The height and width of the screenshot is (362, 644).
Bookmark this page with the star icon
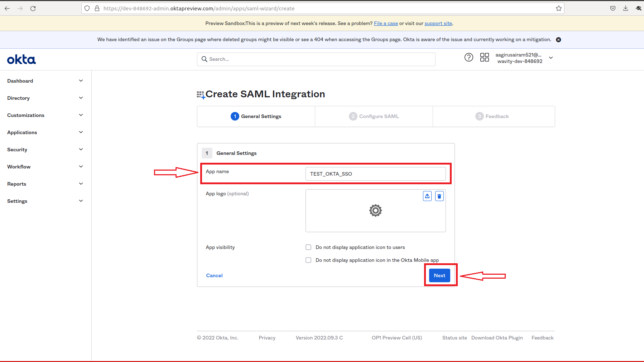558,8
